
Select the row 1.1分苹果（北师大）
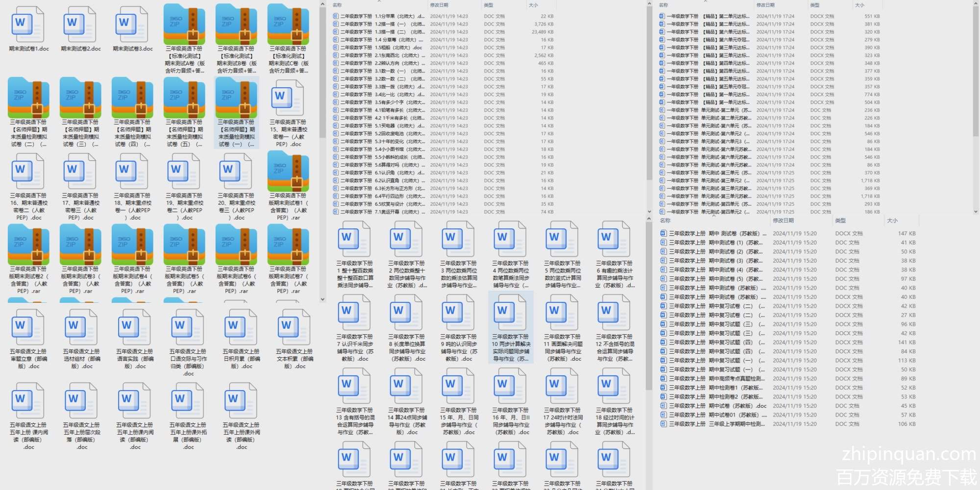coord(443,16)
